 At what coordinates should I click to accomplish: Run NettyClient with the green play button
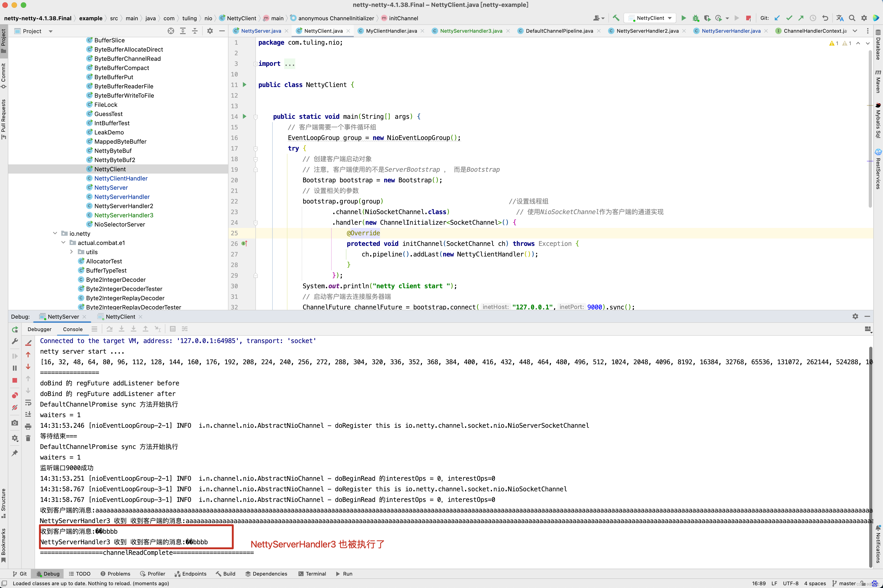pyautogui.click(x=684, y=18)
